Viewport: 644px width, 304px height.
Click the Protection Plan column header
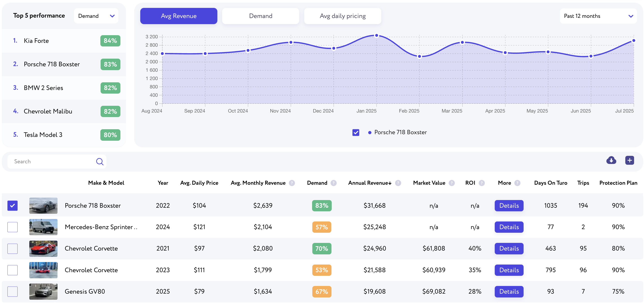[x=618, y=183]
